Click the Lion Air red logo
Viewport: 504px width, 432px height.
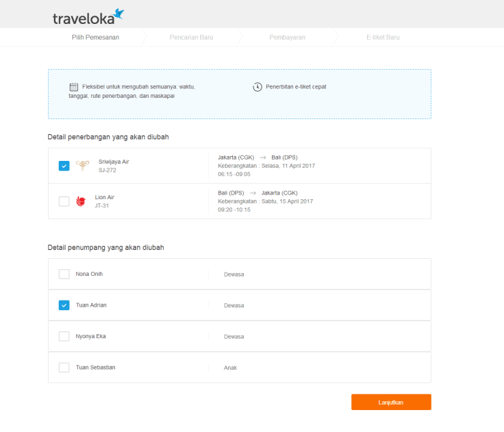click(x=81, y=201)
